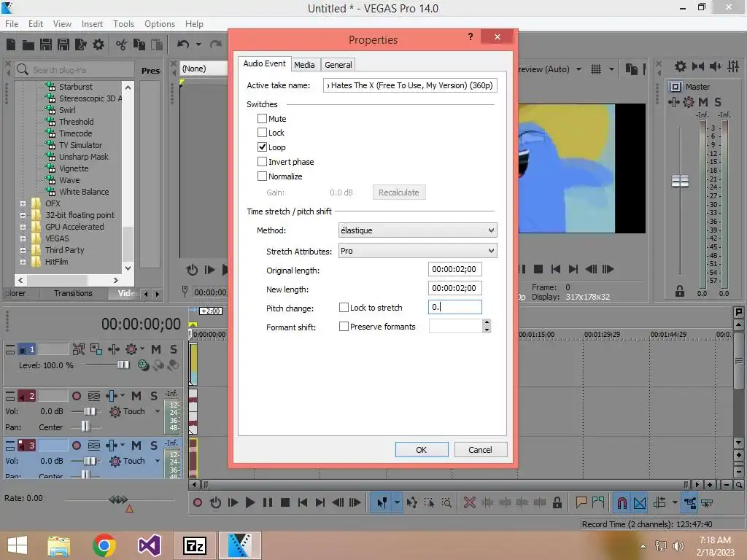The image size is (747, 560).
Task: Enable Invert phase checkbox
Action: click(262, 162)
